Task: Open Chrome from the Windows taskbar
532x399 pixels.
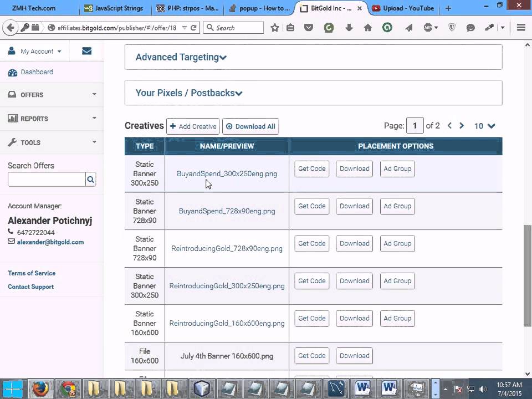Action: coord(68,389)
